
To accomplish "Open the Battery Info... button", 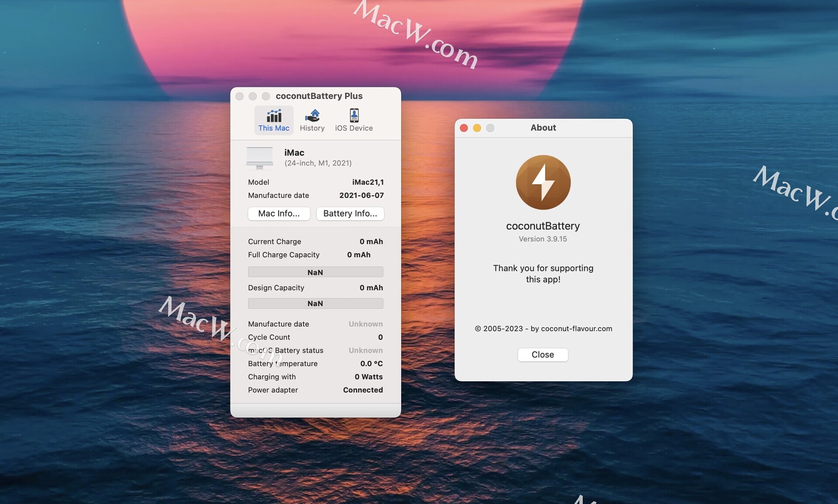I will click(x=350, y=213).
